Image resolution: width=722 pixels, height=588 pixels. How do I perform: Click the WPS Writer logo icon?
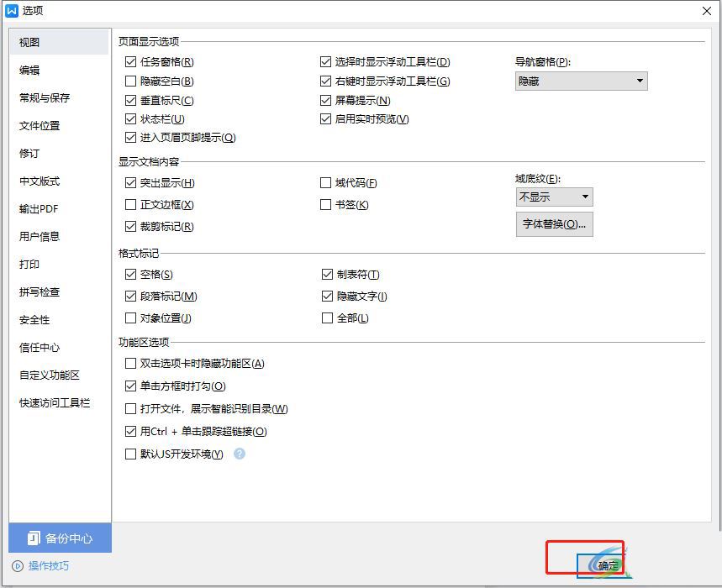point(12,11)
